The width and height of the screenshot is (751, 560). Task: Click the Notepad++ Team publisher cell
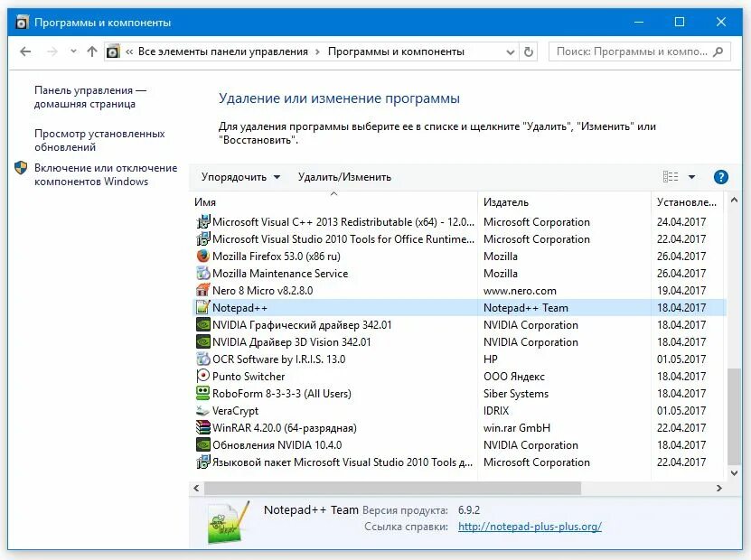525,308
